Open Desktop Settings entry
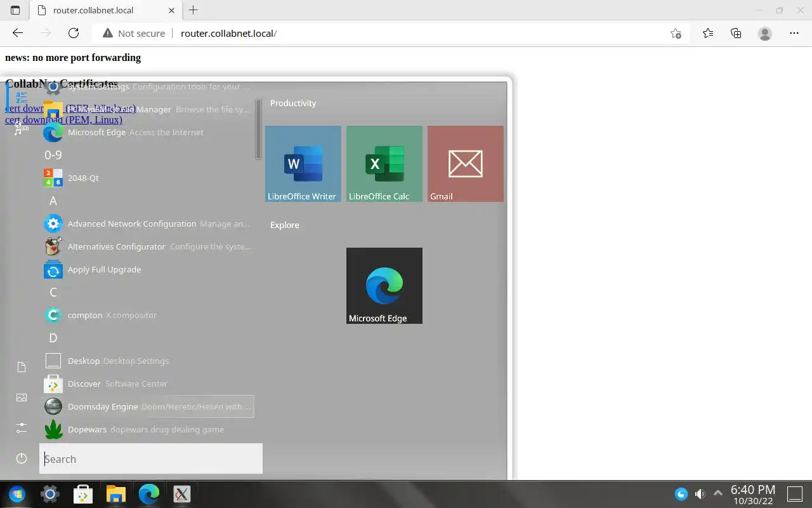This screenshot has width=812, height=508. point(148,361)
